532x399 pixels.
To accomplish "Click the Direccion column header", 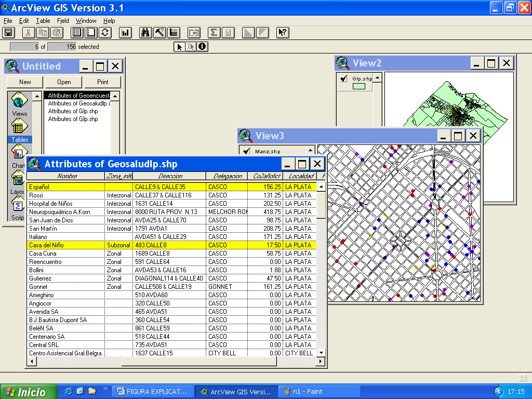I will [169, 176].
